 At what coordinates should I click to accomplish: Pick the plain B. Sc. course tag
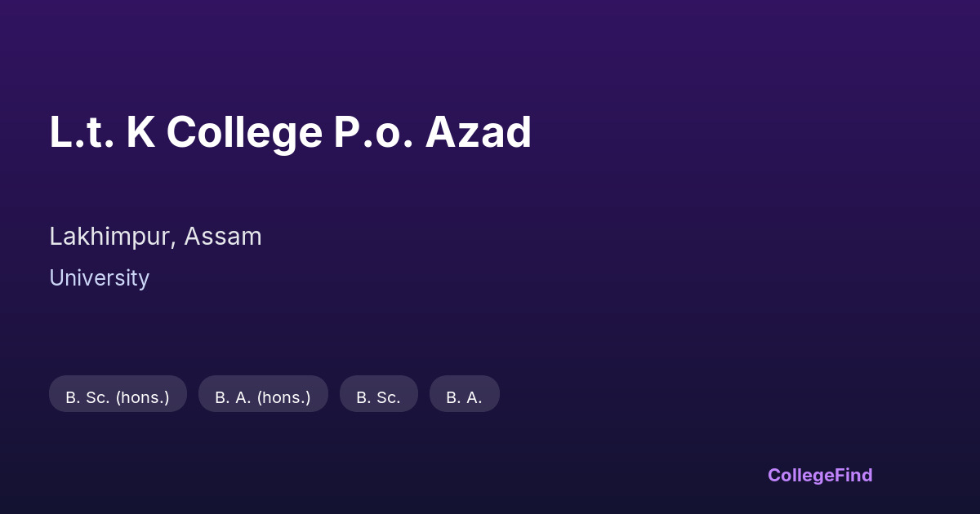tap(378, 397)
